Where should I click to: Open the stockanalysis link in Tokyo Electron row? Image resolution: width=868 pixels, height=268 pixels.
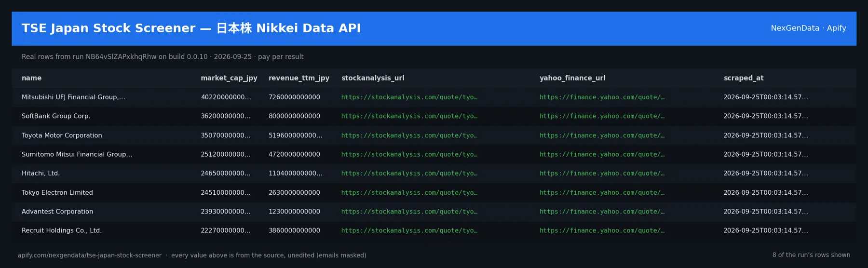pos(409,192)
